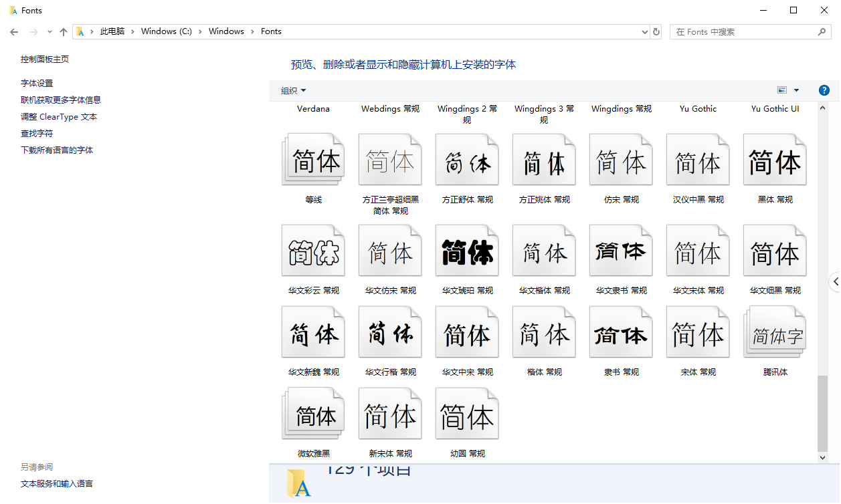Screen dimensions: 841x504
Task: Select the 华文新魏 常规 font icon
Action: pos(313,332)
